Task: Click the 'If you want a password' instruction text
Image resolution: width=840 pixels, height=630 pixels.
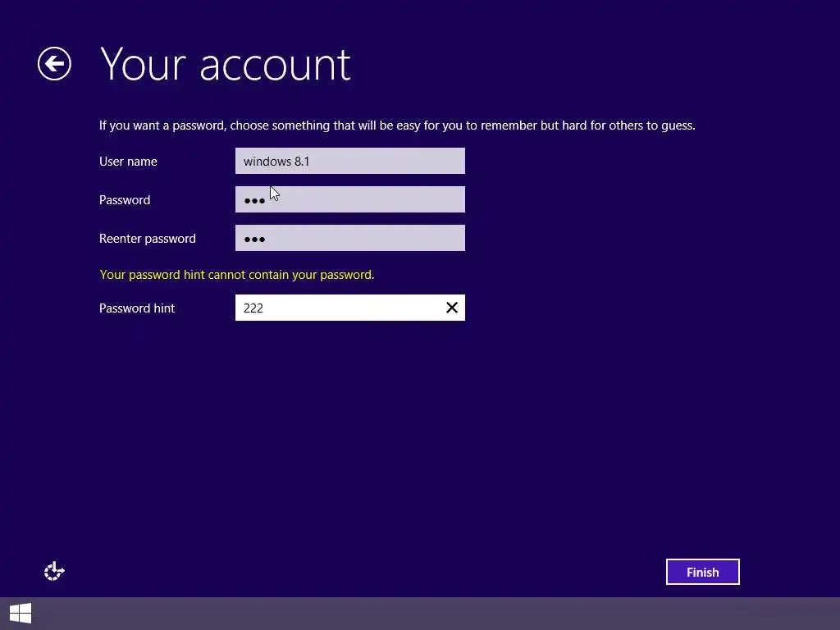Action: pos(397,126)
